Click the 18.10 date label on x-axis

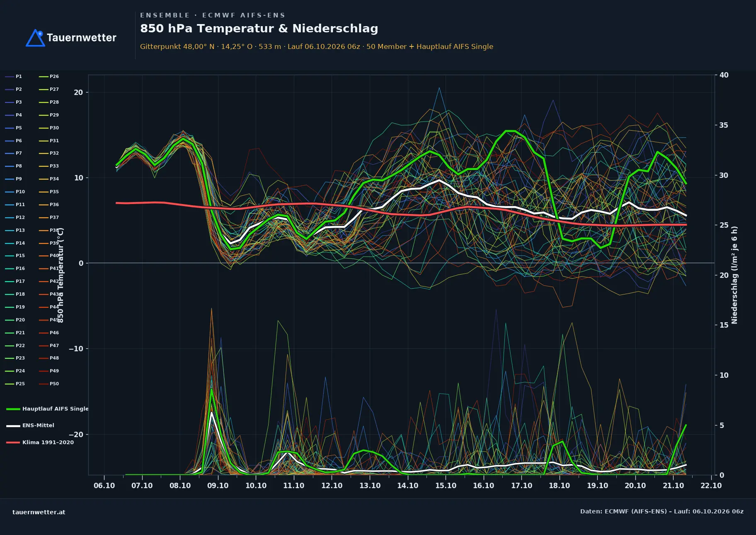click(560, 486)
